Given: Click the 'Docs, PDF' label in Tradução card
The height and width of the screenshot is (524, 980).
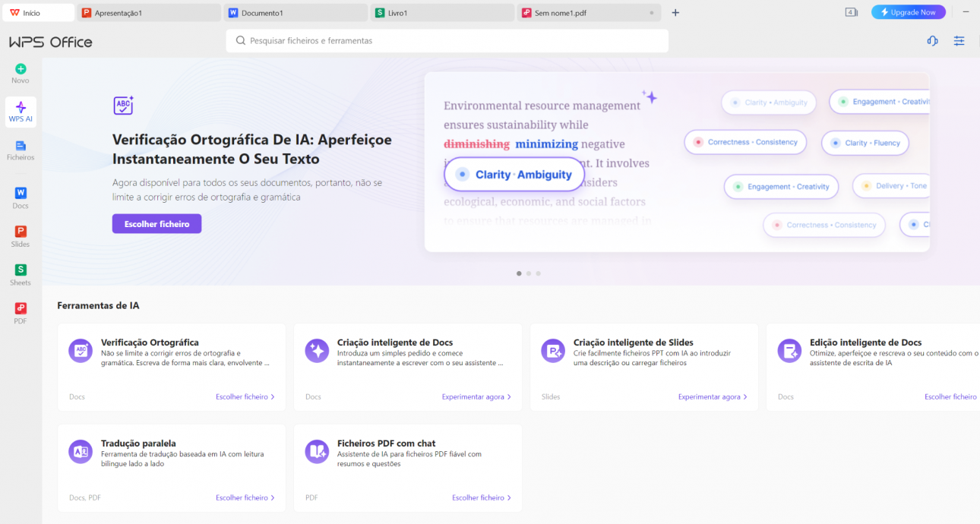Looking at the screenshot, I should (84, 498).
